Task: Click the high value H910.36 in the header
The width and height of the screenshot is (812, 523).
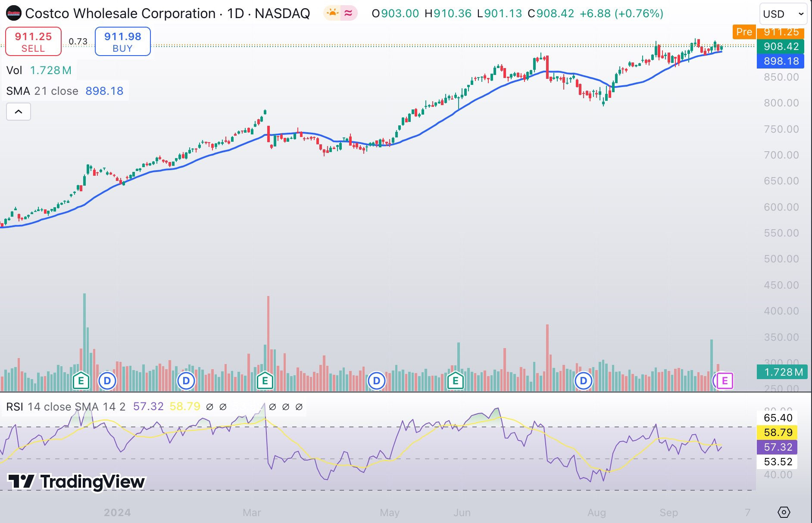Action: [448, 13]
